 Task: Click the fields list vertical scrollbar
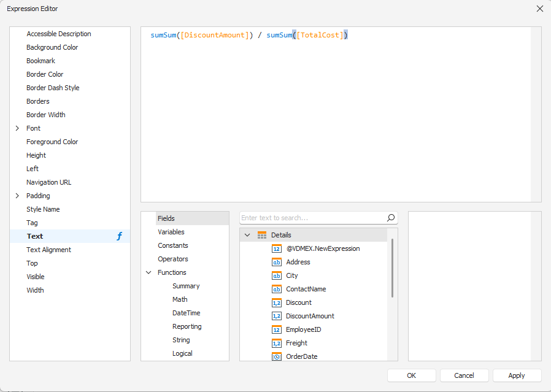point(392,268)
